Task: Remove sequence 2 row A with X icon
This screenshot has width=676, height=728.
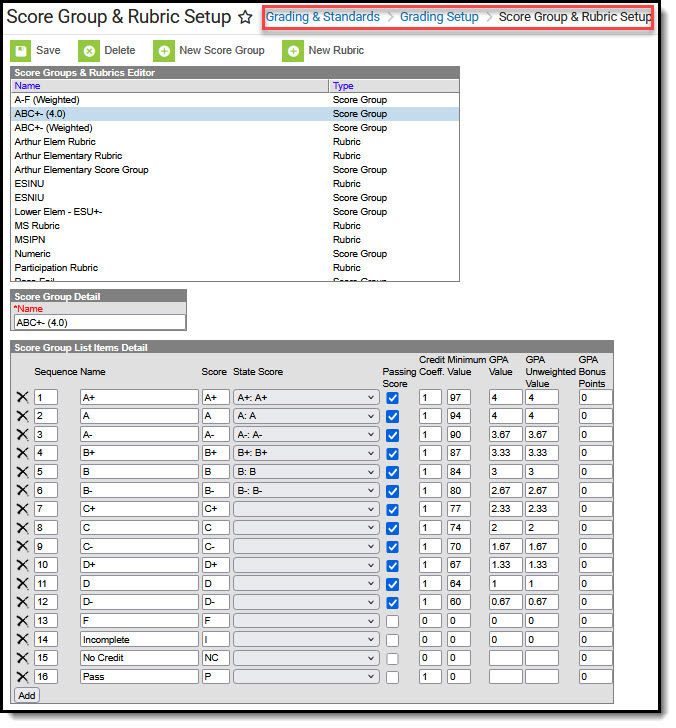Action: pyautogui.click(x=22, y=416)
